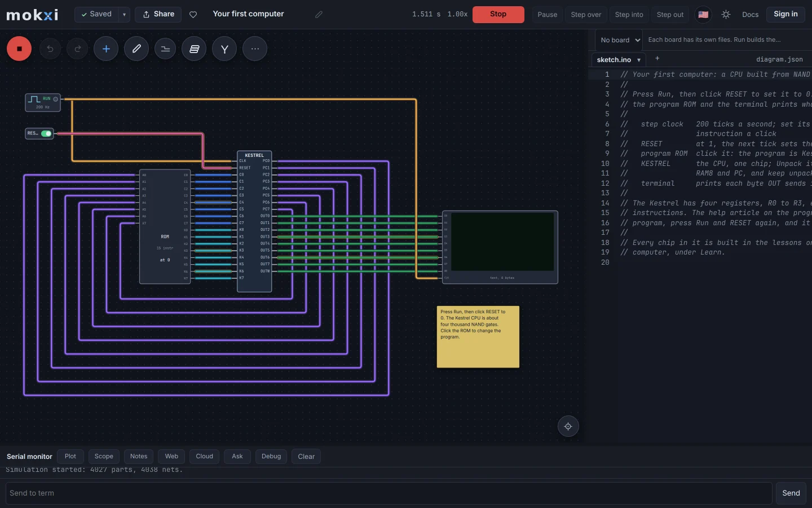Click Step into
The width and height of the screenshot is (812, 508).
point(629,15)
